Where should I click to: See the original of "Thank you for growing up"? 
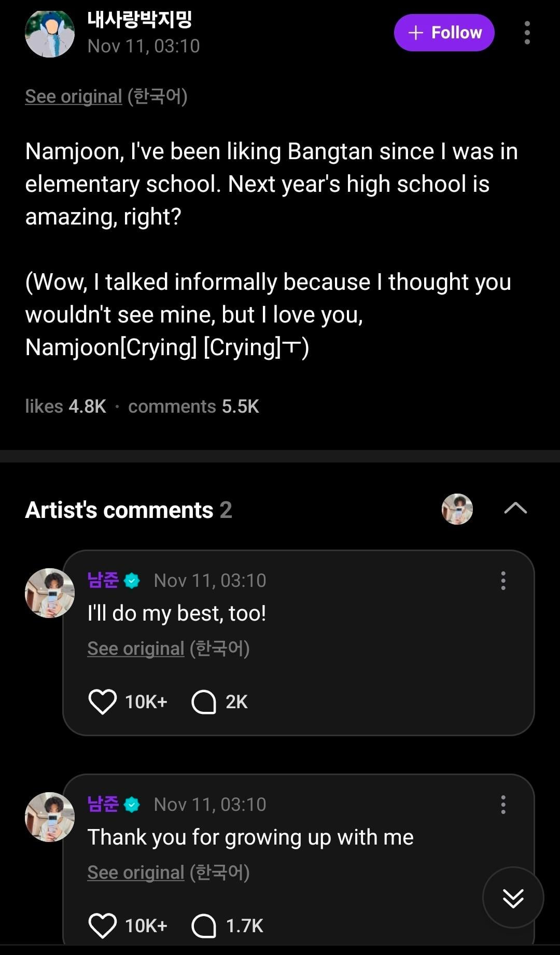[136, 873]
